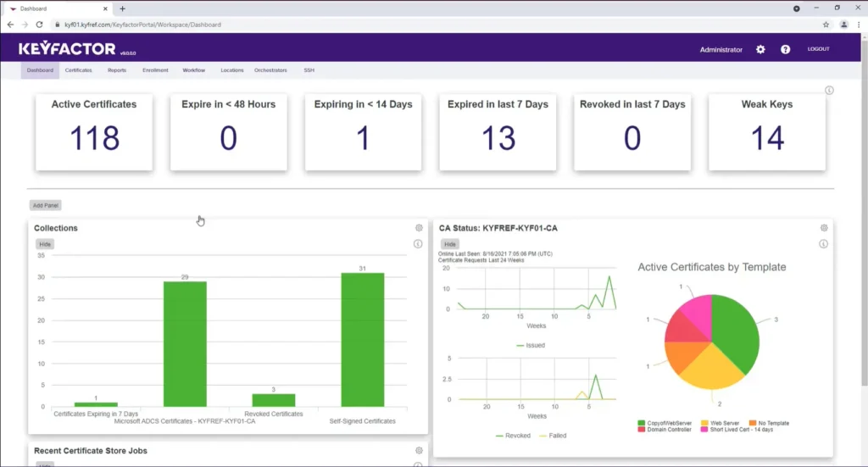This screenshot has width=868, height=467.
Task: Click the Self-Signed Certificates bar (31)
Action: [x=363, y=340]
